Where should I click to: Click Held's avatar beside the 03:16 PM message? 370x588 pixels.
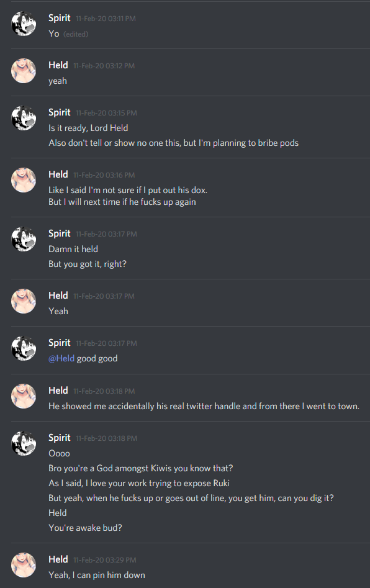click(24, 180)
